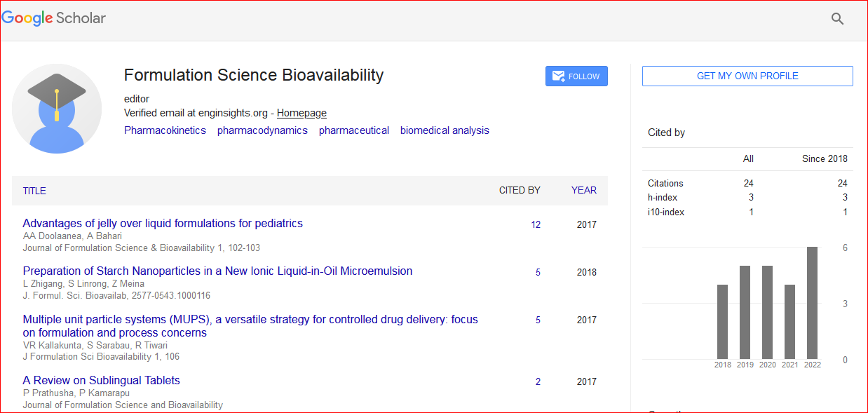Open the biomedical analysis interest tag
The image size is (868, 413).
[x=445, y=130]
